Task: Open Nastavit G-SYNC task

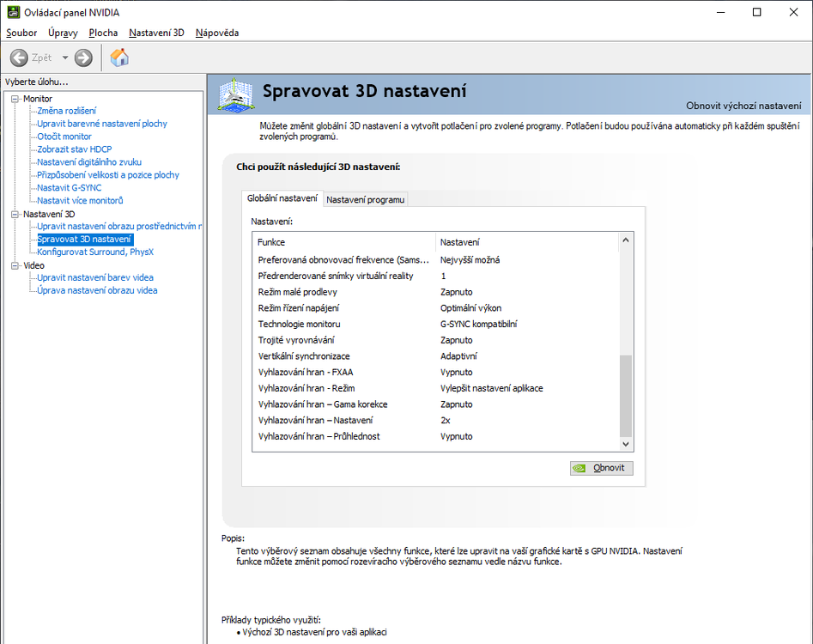Action: point(69,188)
